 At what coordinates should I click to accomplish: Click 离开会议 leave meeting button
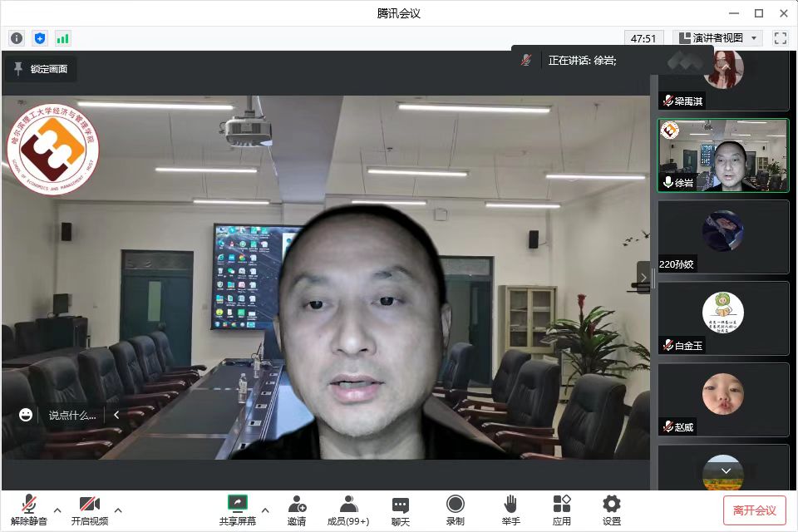[754, 510]
